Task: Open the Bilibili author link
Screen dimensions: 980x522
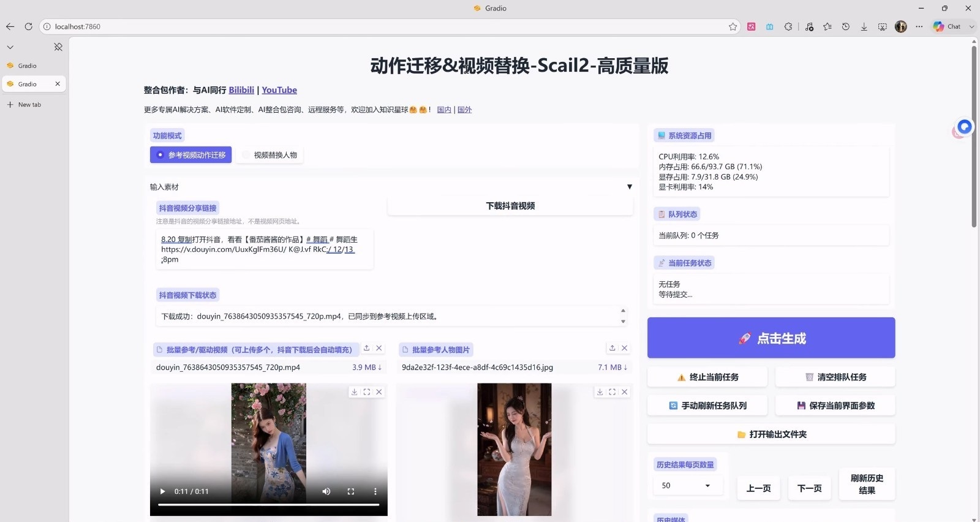Action: pos(241,90)
